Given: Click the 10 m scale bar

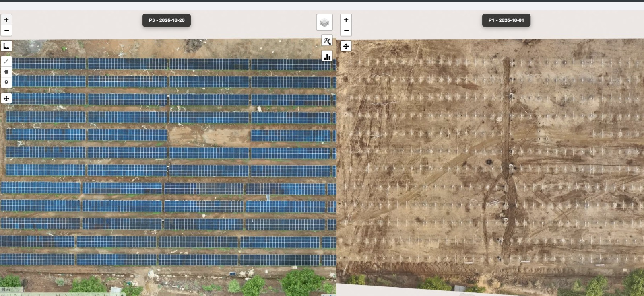Looking at the screenshot, I should click(11, 290).
